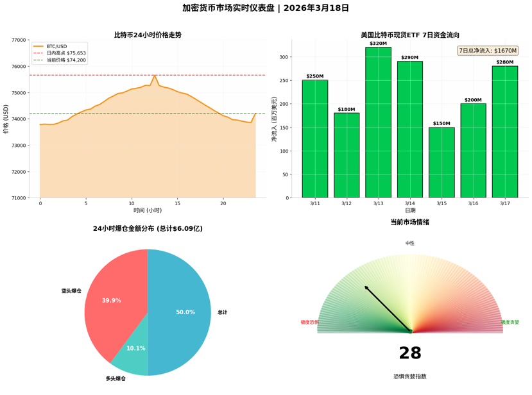
Task: Select the 3/15 bar labeled $150M
Action: 442,162
